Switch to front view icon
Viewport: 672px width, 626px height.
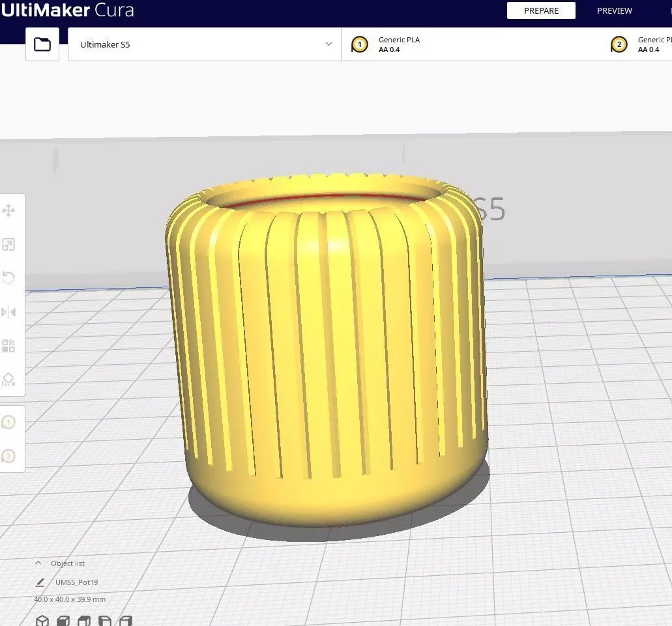point(63,620)
